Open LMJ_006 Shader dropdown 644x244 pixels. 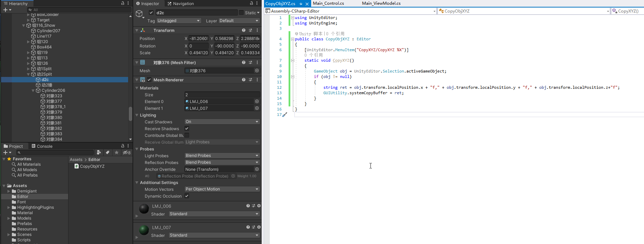(214, 214)
